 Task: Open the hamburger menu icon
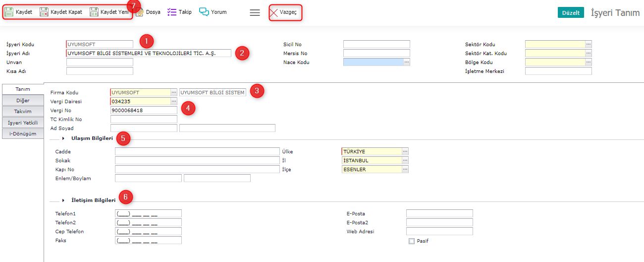[x=255, y=12]
